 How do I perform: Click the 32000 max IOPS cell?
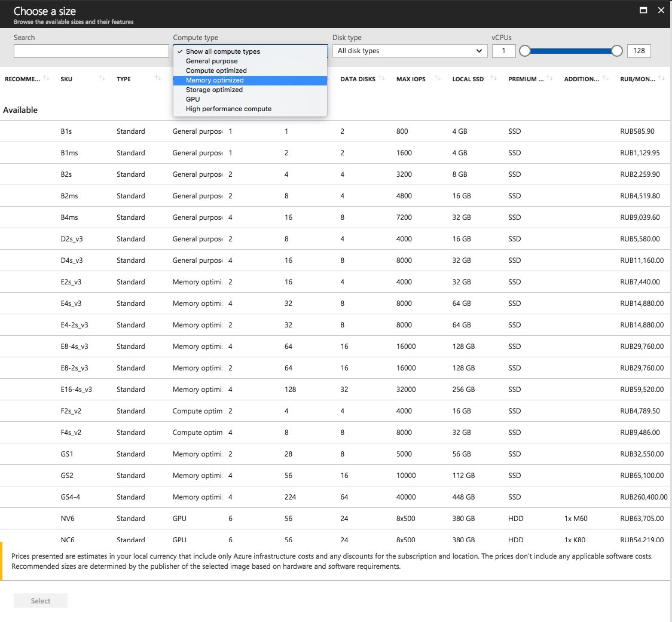coord(406,390)
